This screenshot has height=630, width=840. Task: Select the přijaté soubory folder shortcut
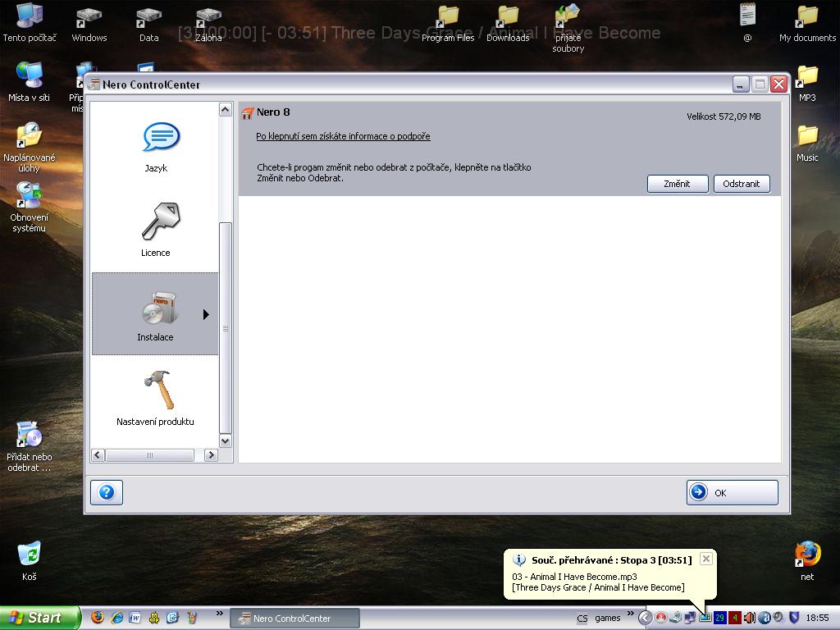568,29
